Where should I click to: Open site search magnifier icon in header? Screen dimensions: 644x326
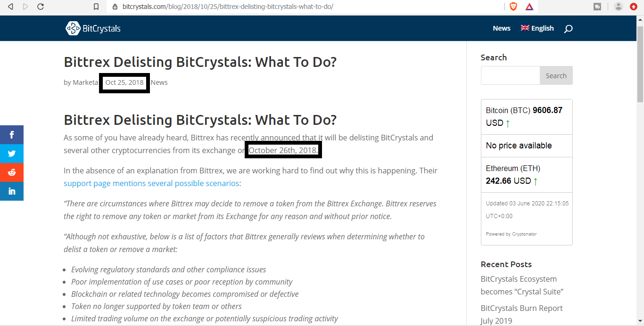(x=568, y=29)
